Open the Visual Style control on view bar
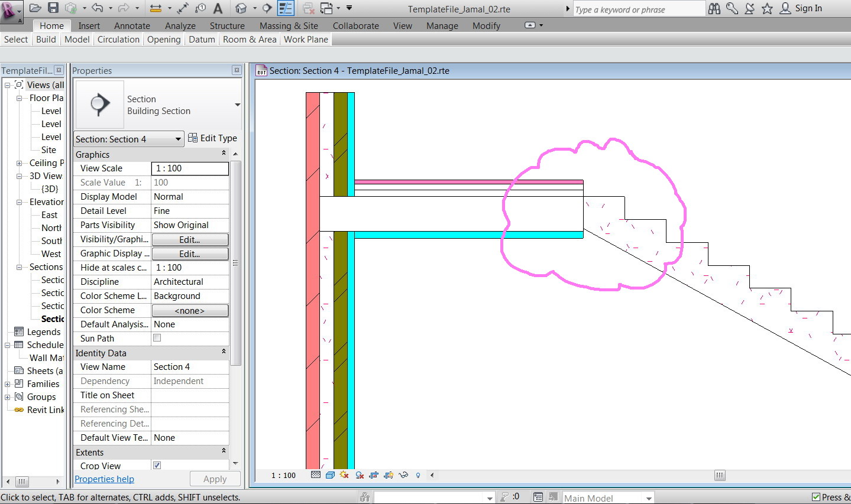The height and width of the screenshot is (504, 851). pos(330,475)
